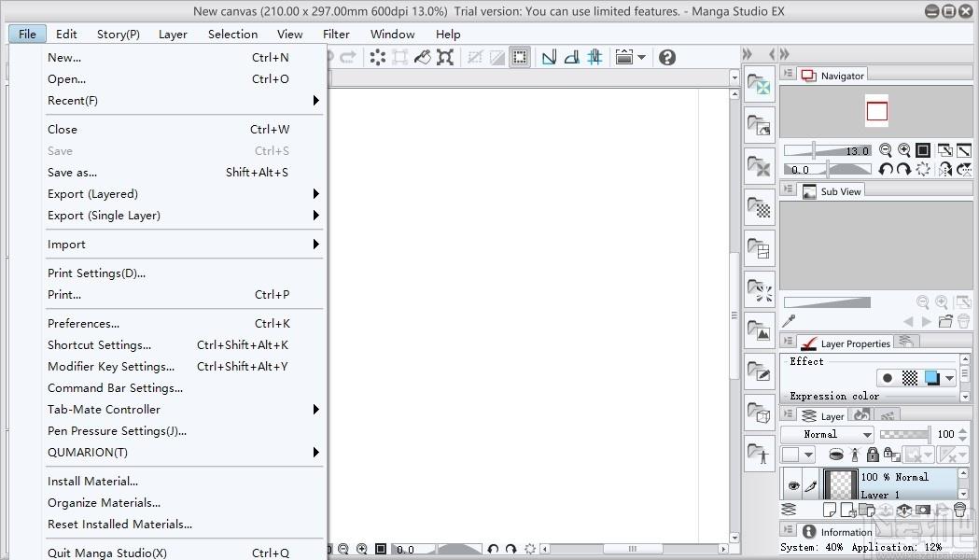
Task: Click the Clear (dotted circle) toolbar icon
Action: [x=378, y=58]
